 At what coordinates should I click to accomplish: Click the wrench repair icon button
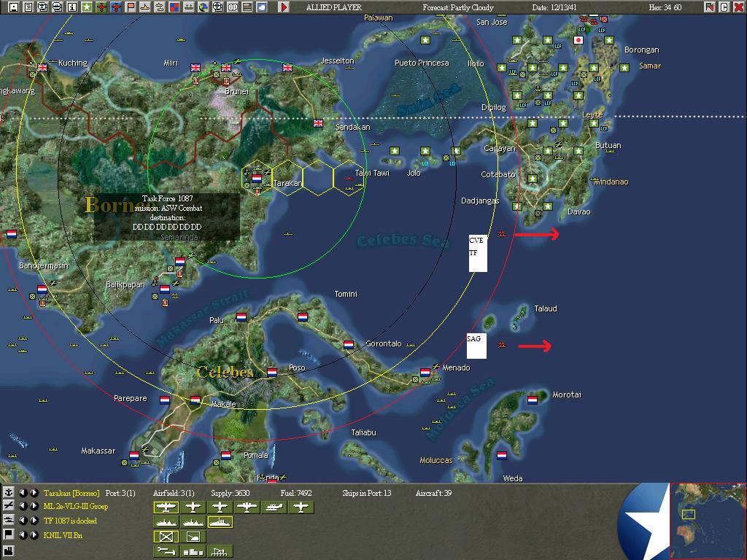[x=166, y=551]
